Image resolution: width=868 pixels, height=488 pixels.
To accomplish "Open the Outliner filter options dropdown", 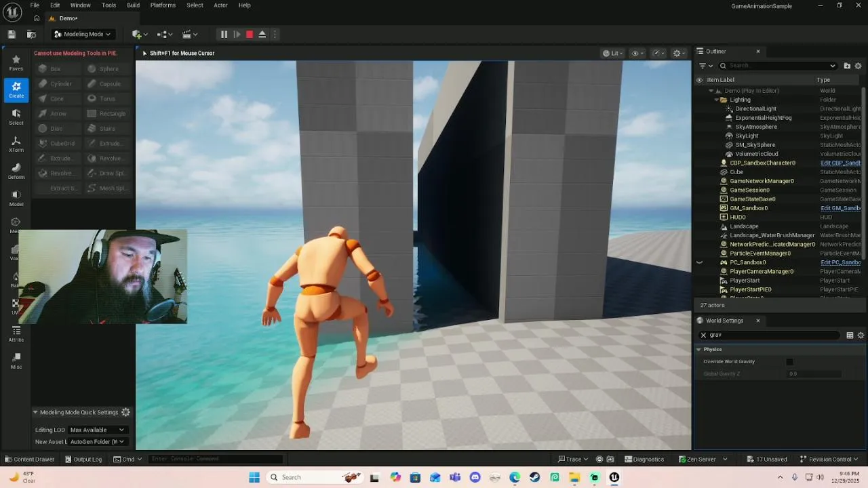I will tap(705, 66).
